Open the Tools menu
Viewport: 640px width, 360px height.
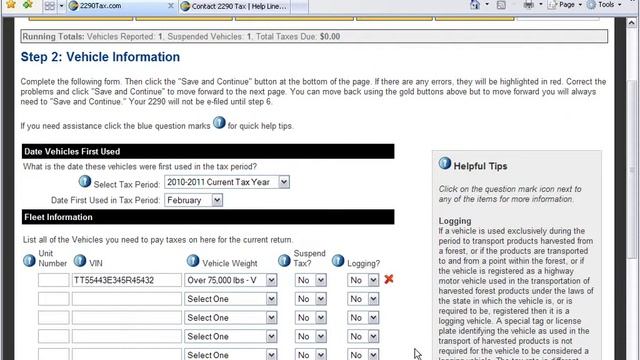click(x=604, y=4)
